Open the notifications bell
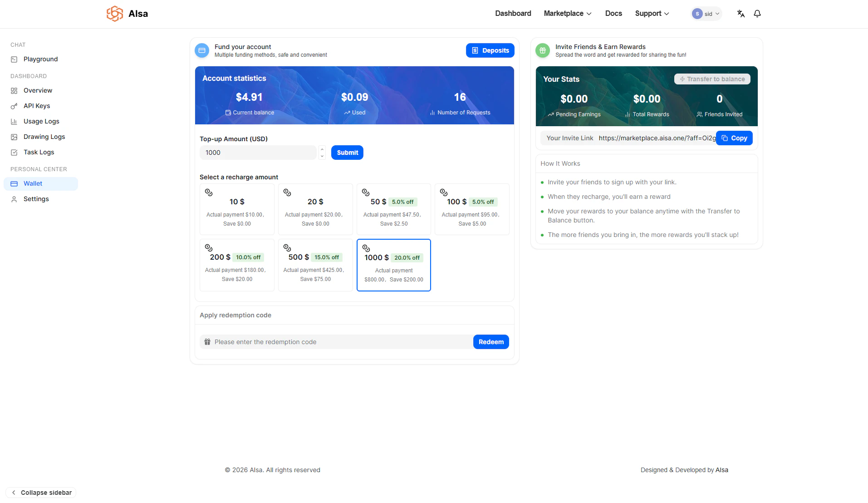 coord(757,14)
